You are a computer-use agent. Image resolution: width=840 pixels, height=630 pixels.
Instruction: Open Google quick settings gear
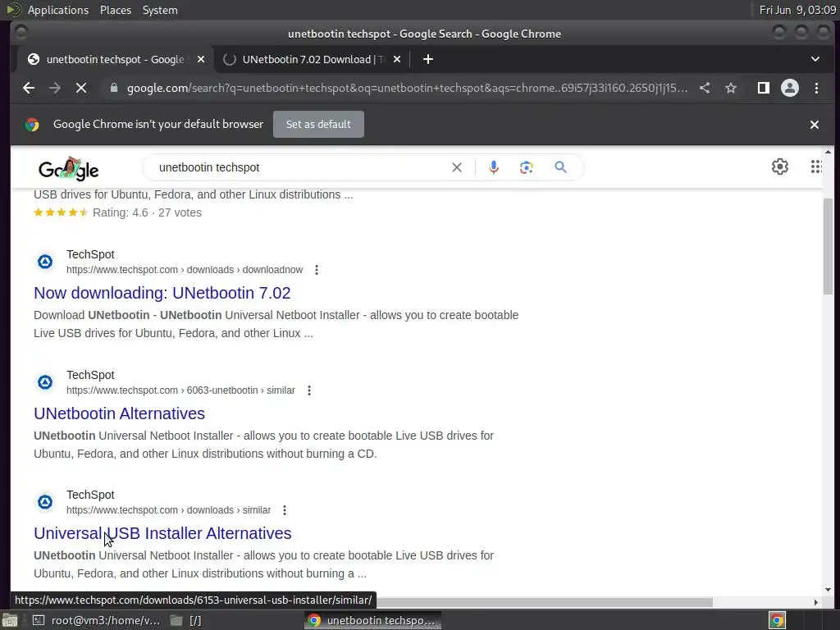pos(780,167)
